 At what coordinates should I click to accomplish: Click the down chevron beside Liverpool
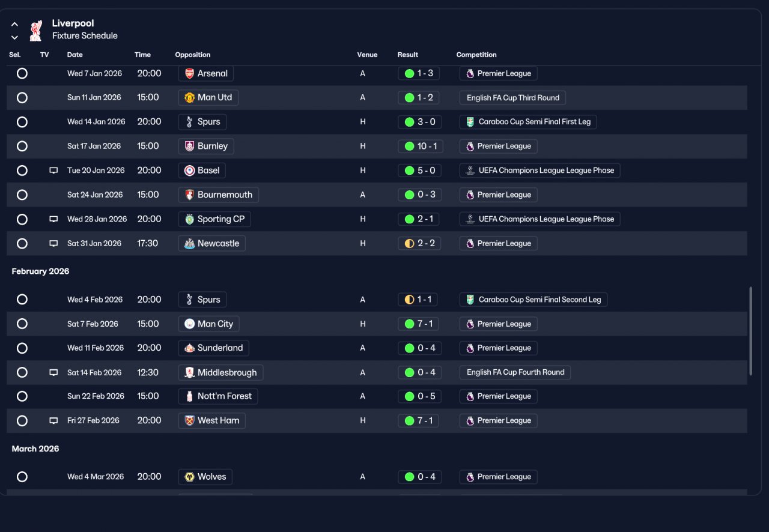14,37
